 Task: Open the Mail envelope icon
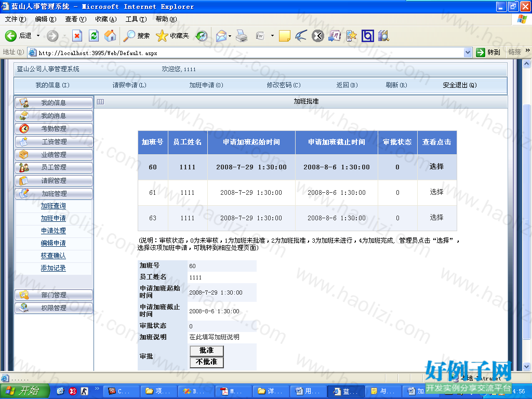click(221, 36)
